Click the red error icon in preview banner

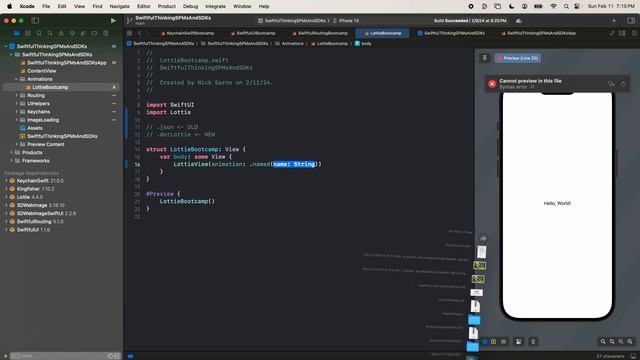(492, 84)
